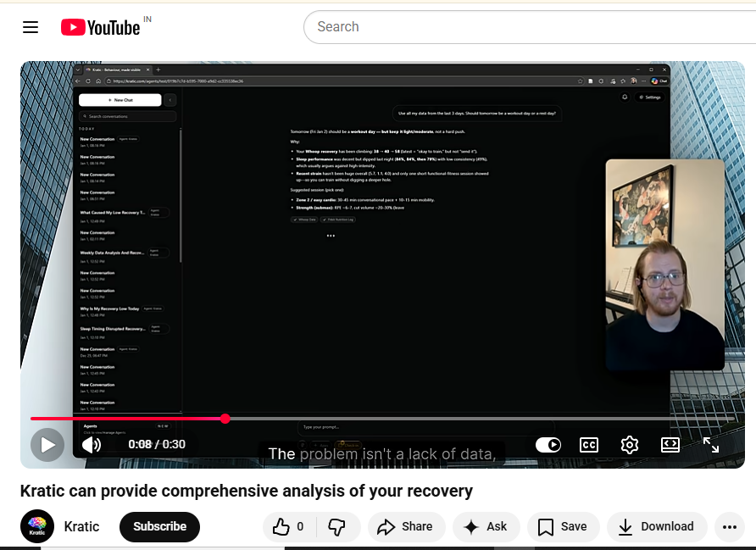Click the 'Type your prompt...' box in video
The height and width of the screenshot is (550, 756).
425,427
